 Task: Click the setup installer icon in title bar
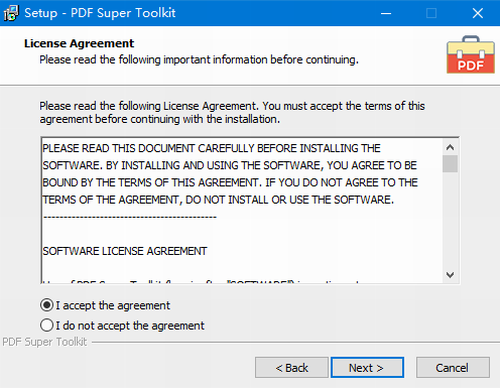11,13
